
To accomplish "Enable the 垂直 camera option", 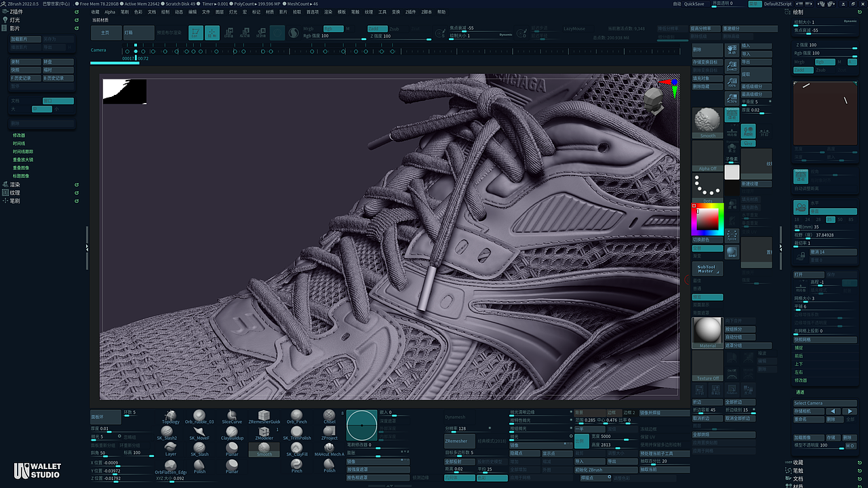I will [833, 211].
